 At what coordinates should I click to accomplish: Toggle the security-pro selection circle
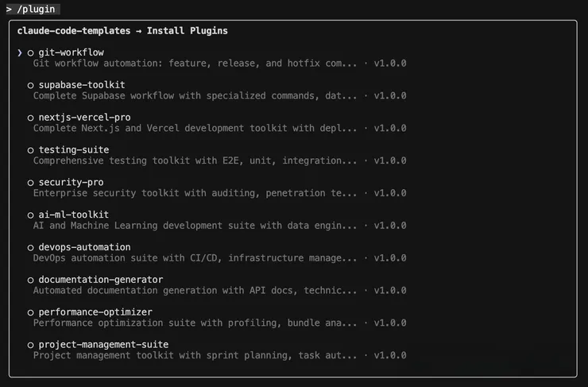tap(31, 183)
